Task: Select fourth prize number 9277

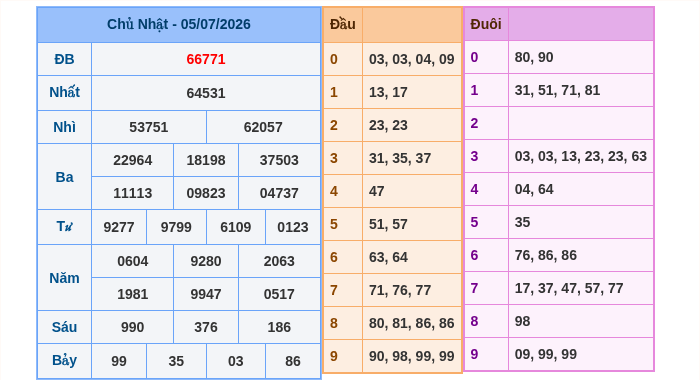Action: pyautogui.click(x=119, y=227)
